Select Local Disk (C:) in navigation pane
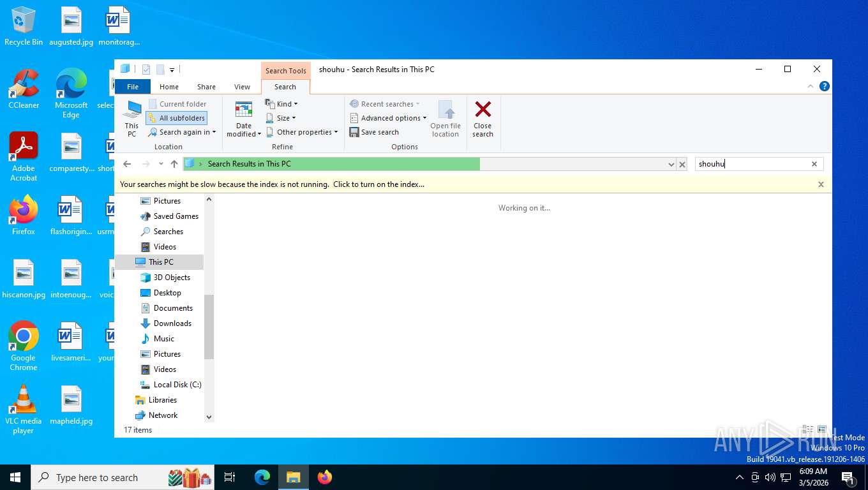868x490 pixels. [170, 385]
